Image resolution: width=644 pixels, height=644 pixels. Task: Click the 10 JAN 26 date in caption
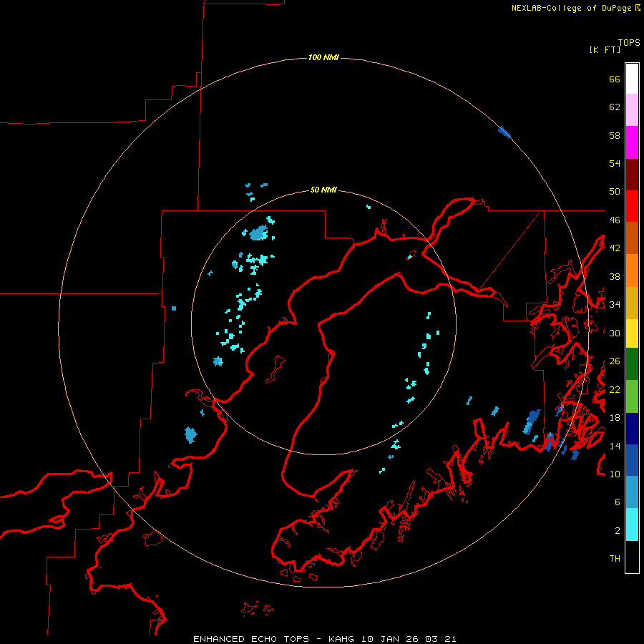(x=391, y=639)
